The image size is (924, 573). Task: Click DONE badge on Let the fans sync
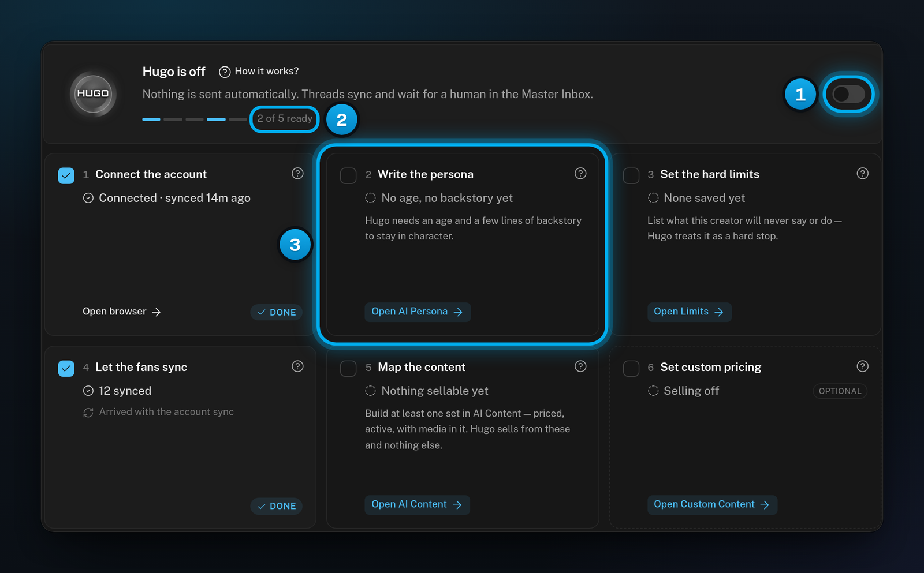(x=277, y=506)
